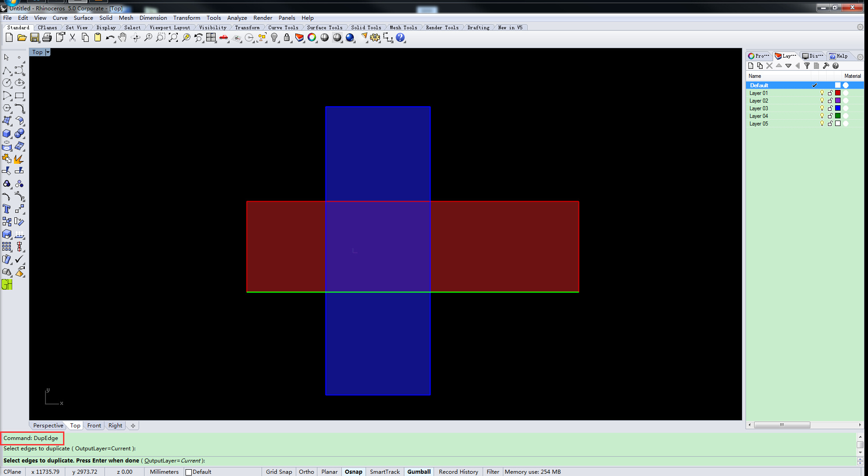Open the Surface menu
This screenshot has height=476, width=868.
click(83, 18)
